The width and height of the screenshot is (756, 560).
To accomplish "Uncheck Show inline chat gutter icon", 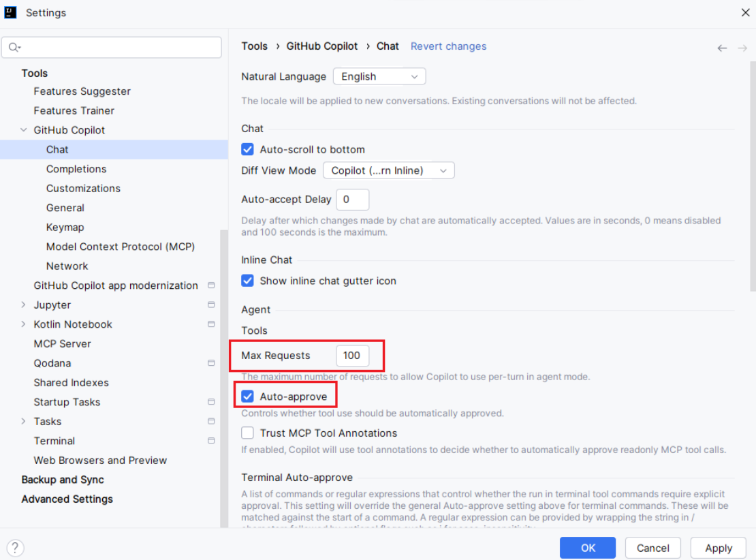I will [x=247, y=281].
